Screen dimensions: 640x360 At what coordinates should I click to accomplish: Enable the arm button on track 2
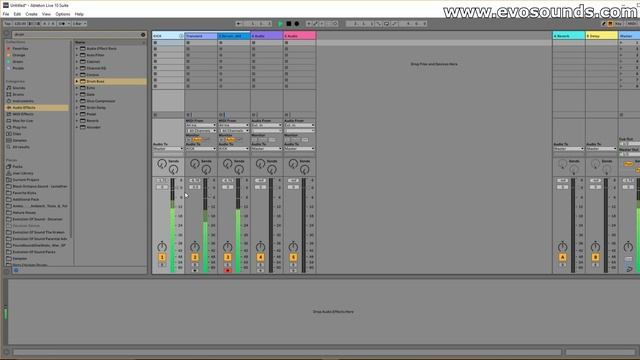tap(195, 270)
